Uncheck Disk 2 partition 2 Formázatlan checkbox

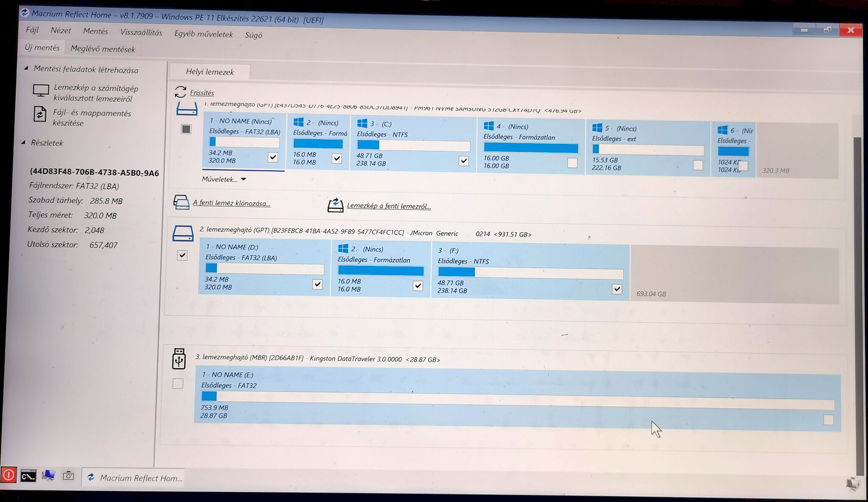tap(418, 286)
